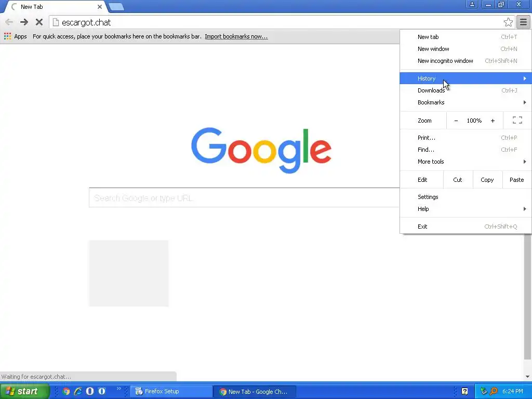Zoom out with the minus button
Screen dimensions: 532x399
(x=456, y=121)
